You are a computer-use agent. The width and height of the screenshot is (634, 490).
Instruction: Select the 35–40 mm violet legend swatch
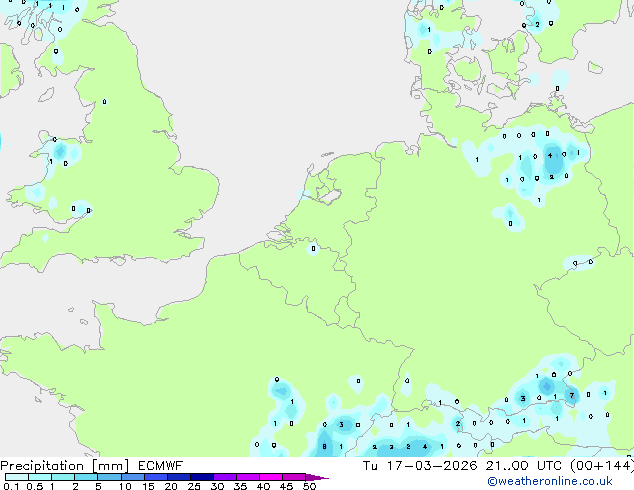(247, 477)
